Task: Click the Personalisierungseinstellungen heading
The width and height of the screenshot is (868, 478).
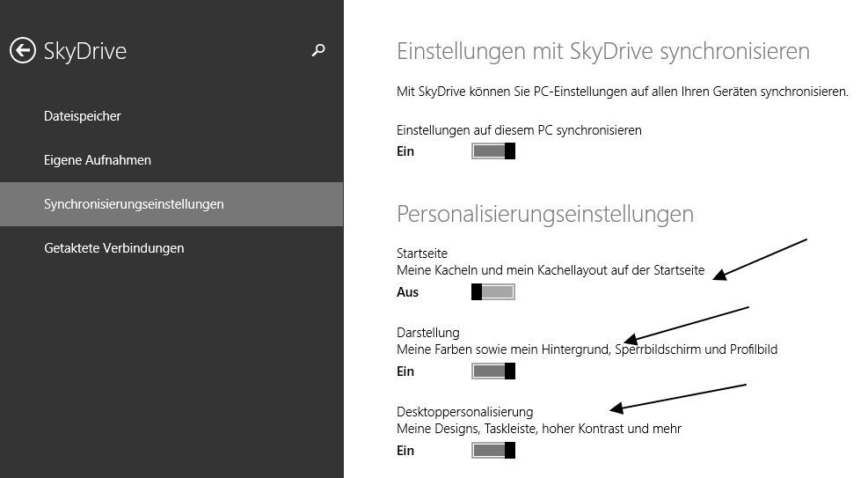Action: click(x=545, y=215)
